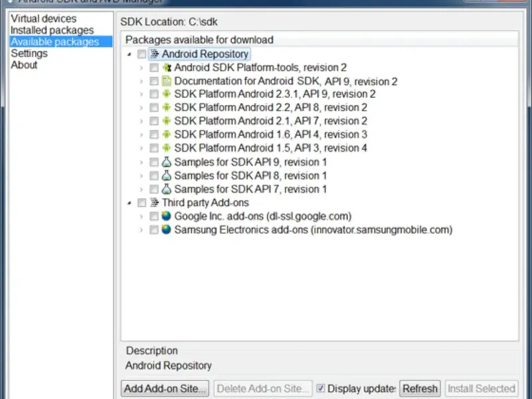The height and width of the screenshot is (399, 532).
Task: Click the globe icon for Google Inc. add-ons
Action: [x=166, y=216]
